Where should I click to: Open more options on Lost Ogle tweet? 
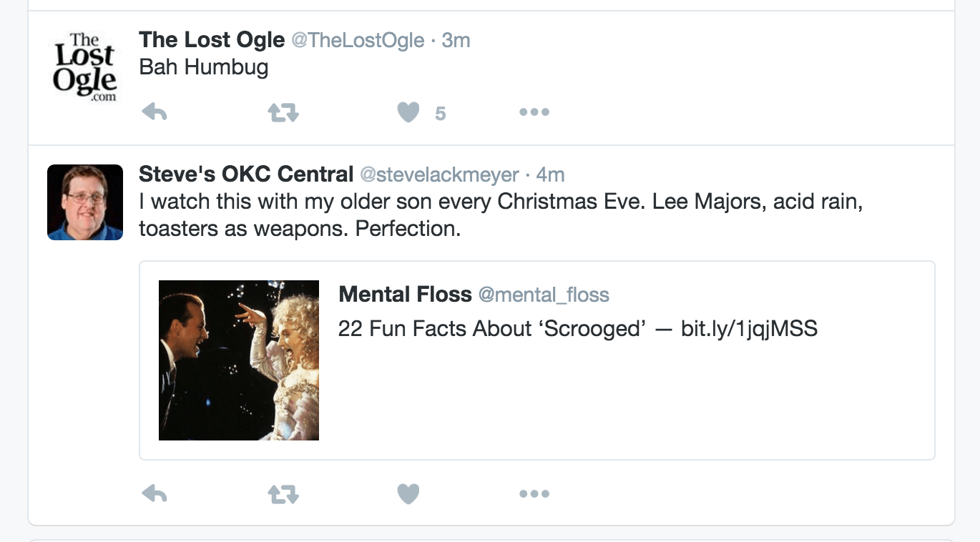click(534, 112)
